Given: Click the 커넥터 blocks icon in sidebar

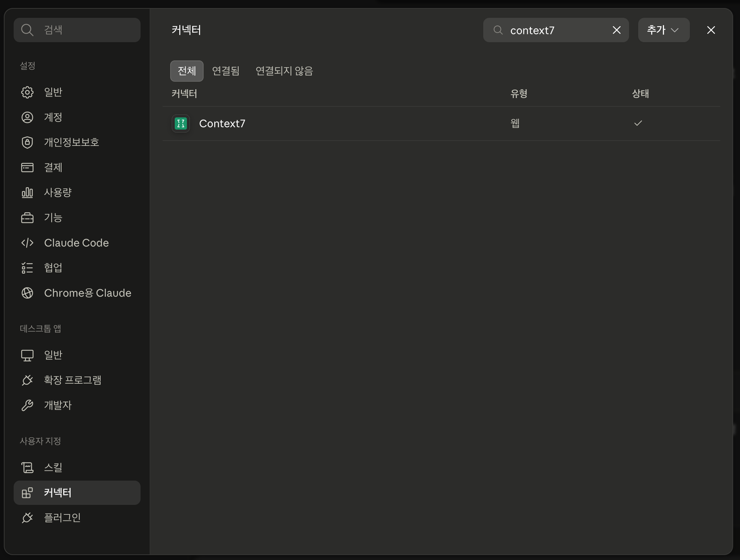Looking at the screenshot, I should 27,493.
